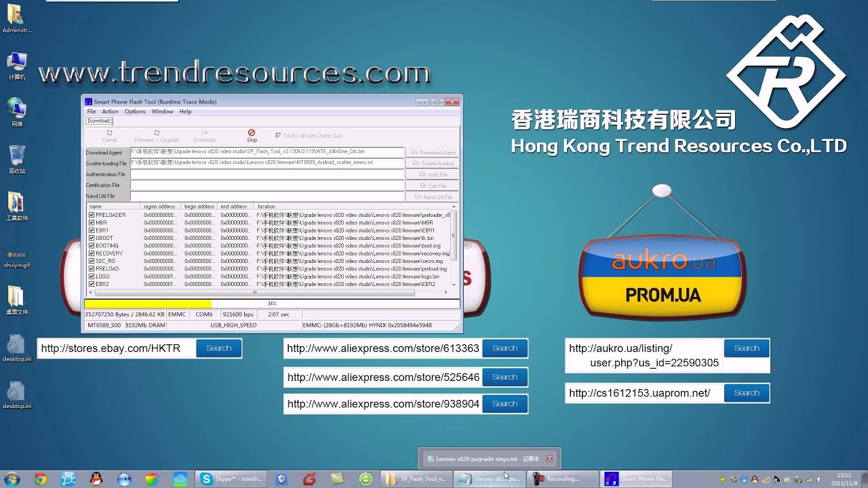This screenshot has height=488, width=868.
Task: Open the lower desktop.ini file icon
Action: pos(16,395)
